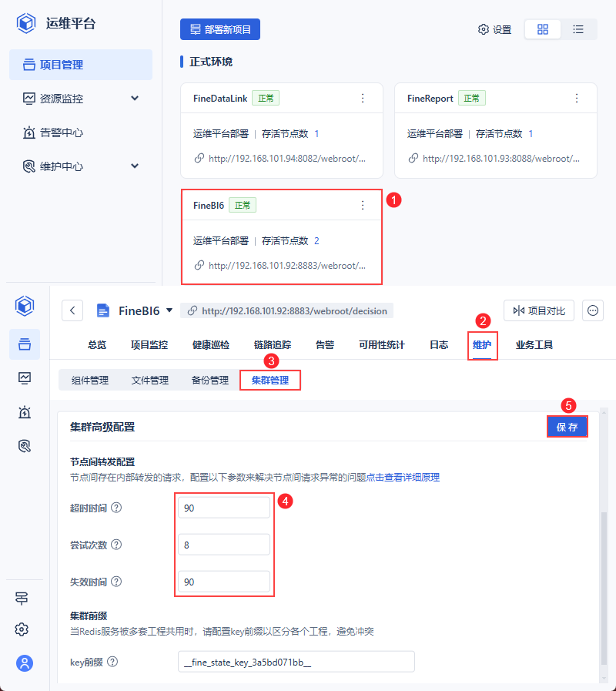The image size is (616, 691).
Task: Open the FineReport project card title
Action: coord(430,99)
